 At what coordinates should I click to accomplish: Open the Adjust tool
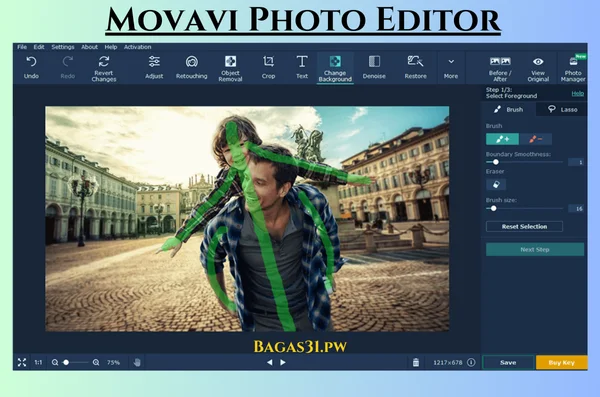pos(154,67)
